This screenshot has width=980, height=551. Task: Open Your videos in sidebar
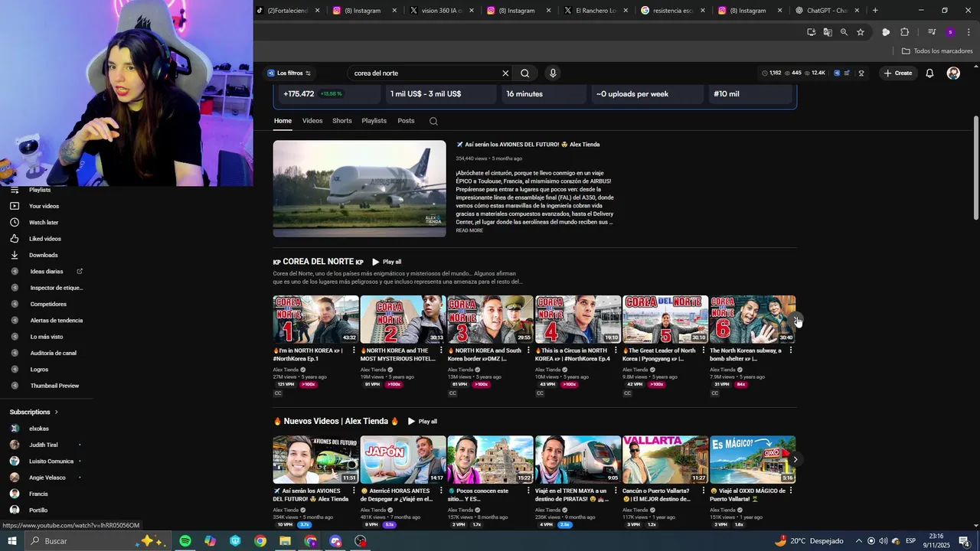[x=43, y=206]
